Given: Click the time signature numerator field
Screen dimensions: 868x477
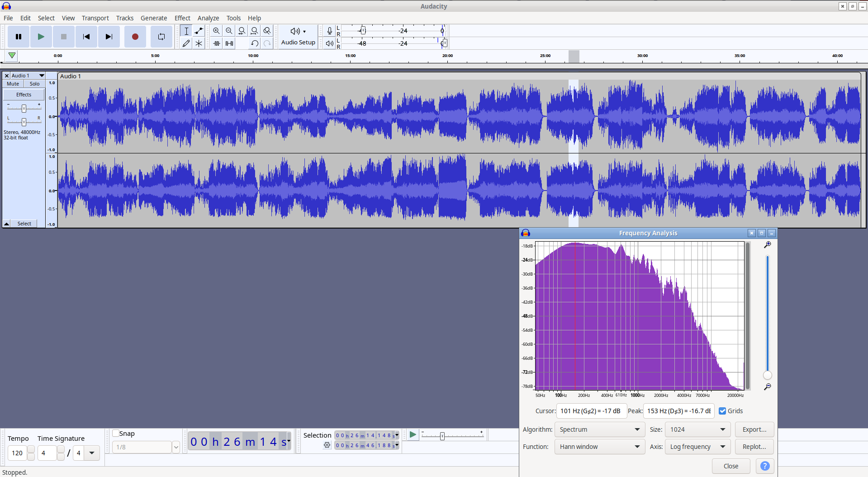Looking at the screenshot, I should 47,453.
